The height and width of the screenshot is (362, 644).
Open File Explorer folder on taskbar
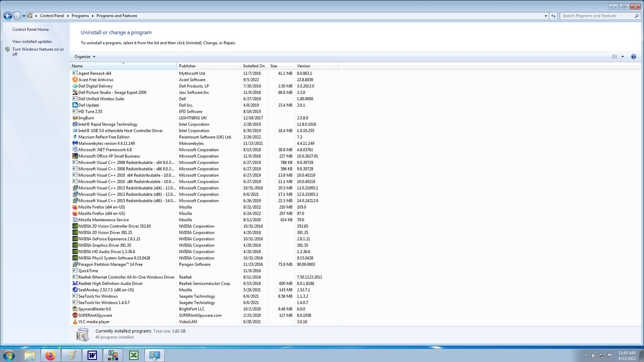pos(30,355)
